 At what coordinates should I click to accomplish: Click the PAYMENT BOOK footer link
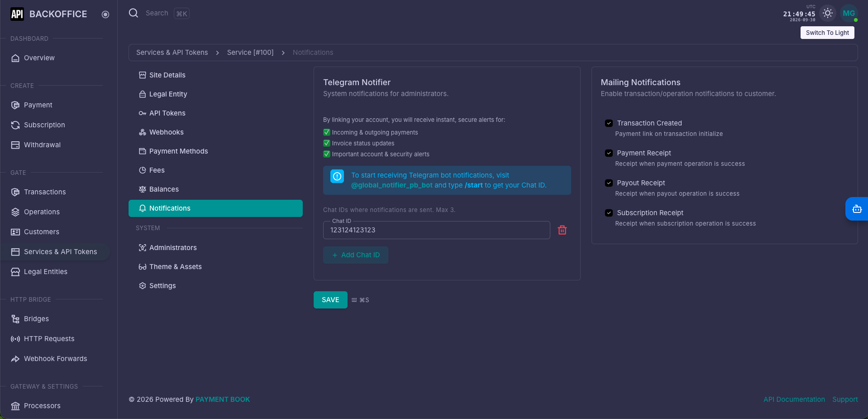[223, 400]
